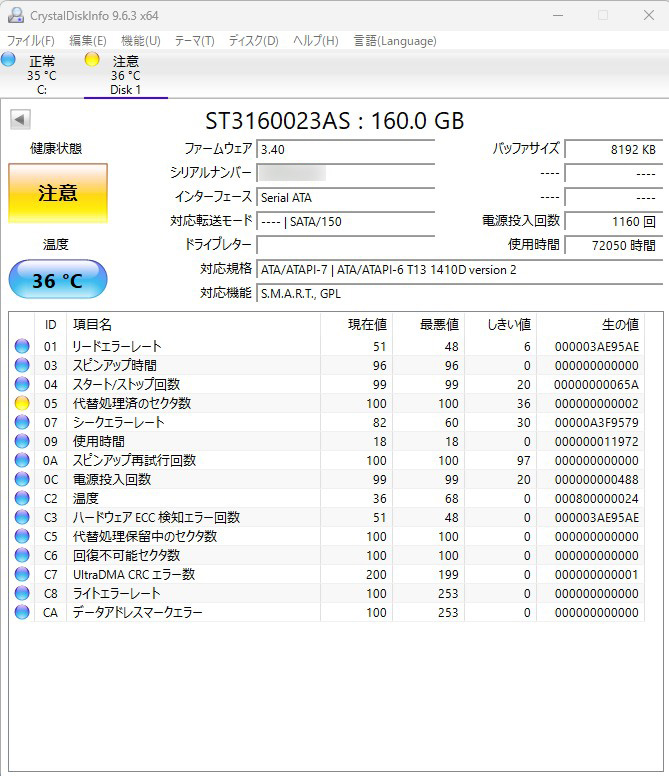Click status orb for 0A スピンアップ再試行回数
The width and height of the screenshot is (669, 776).
[22, 460]
